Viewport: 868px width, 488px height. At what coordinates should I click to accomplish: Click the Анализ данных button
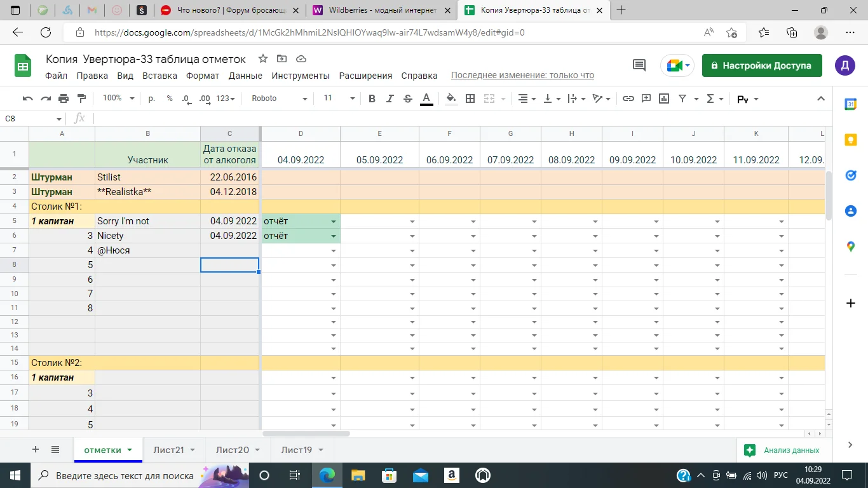782,450
